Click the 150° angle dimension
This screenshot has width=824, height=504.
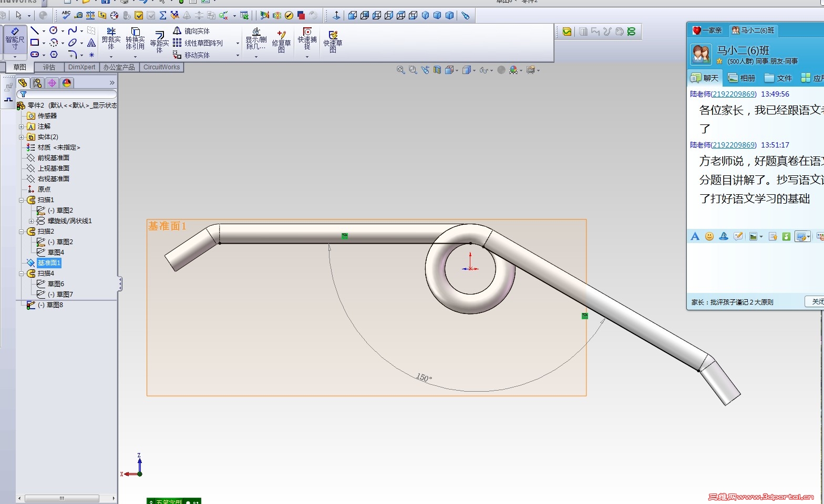click(x=424, y=377)
